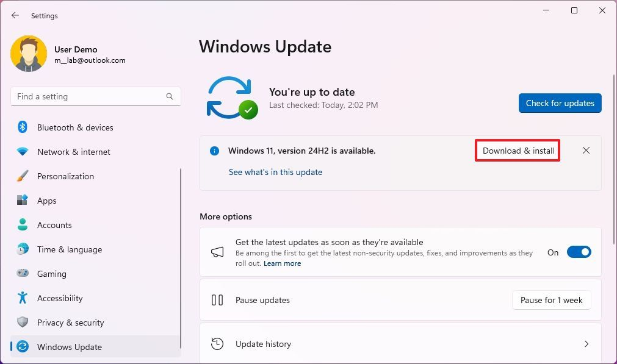Navigate to Time & language

(x=95, y=249)
